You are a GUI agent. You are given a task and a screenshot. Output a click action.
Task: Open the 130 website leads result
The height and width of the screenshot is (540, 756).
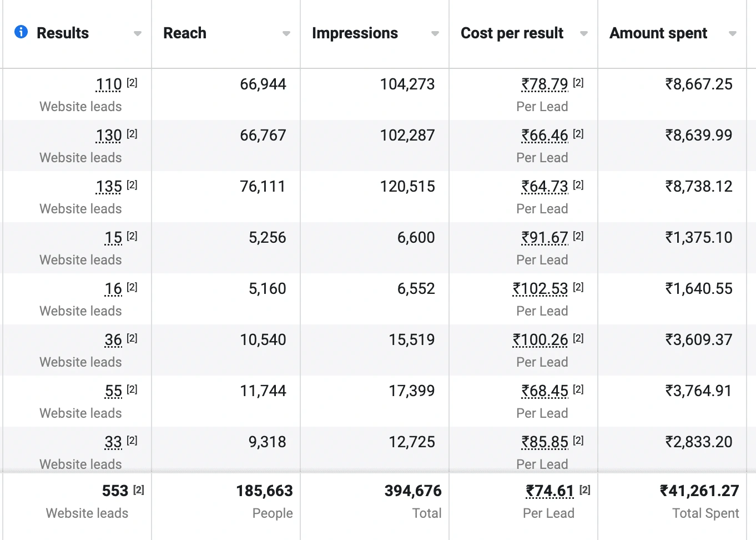click(x=109, y=136)
